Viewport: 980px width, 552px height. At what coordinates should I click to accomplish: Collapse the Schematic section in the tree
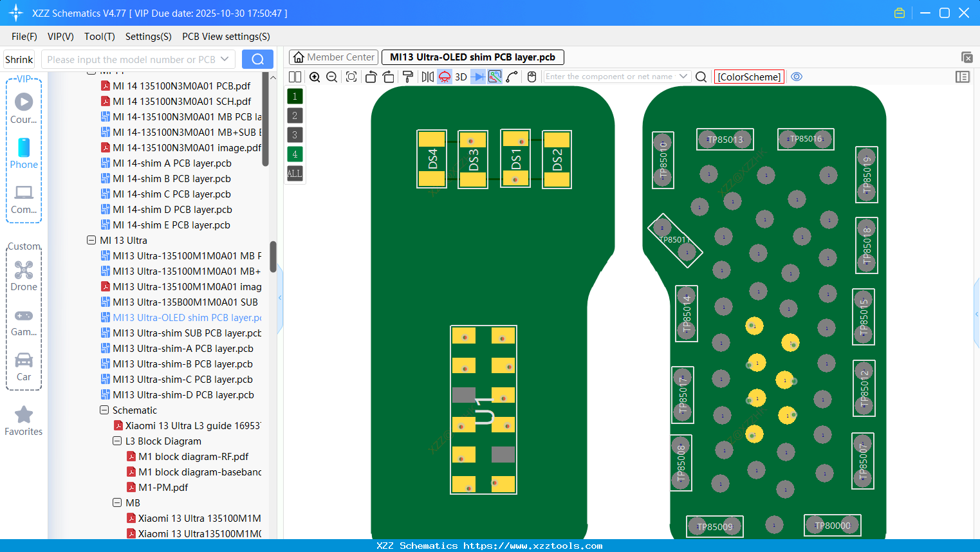click(x=104, y=410)
